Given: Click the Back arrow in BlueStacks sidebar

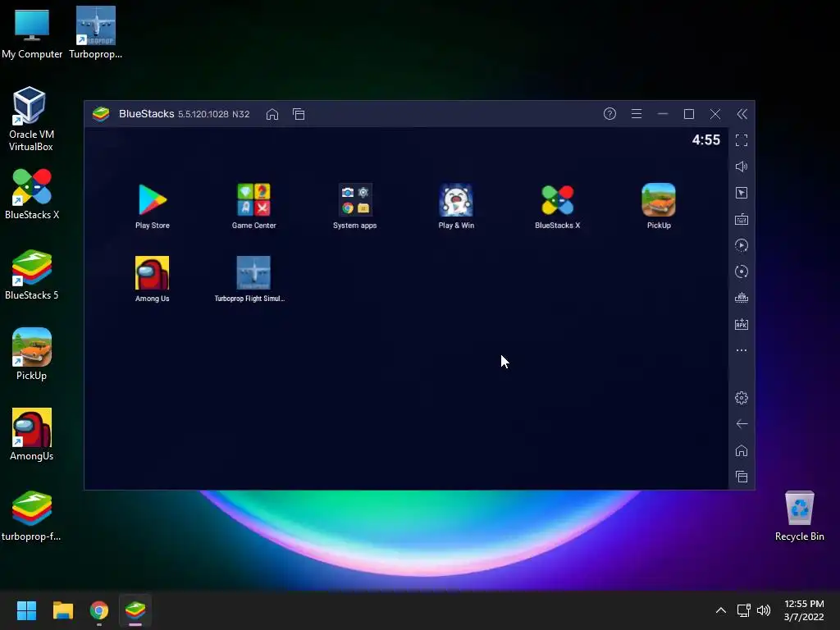Looking at the screenshot, I should [742, 424].
